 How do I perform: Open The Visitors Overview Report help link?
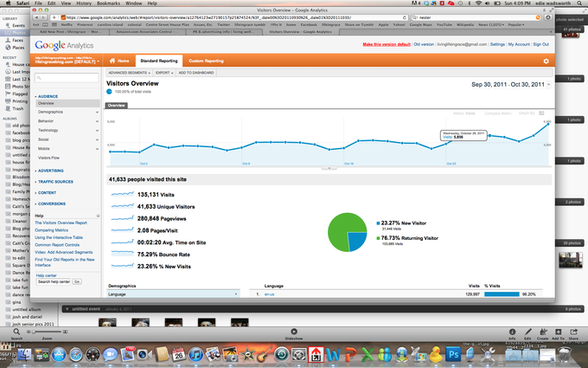coord(61,223)
